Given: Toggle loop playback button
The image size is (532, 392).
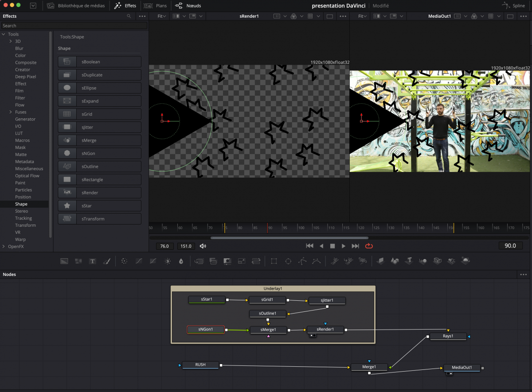Looking at the screenshot, I should [x=369, y=246].
